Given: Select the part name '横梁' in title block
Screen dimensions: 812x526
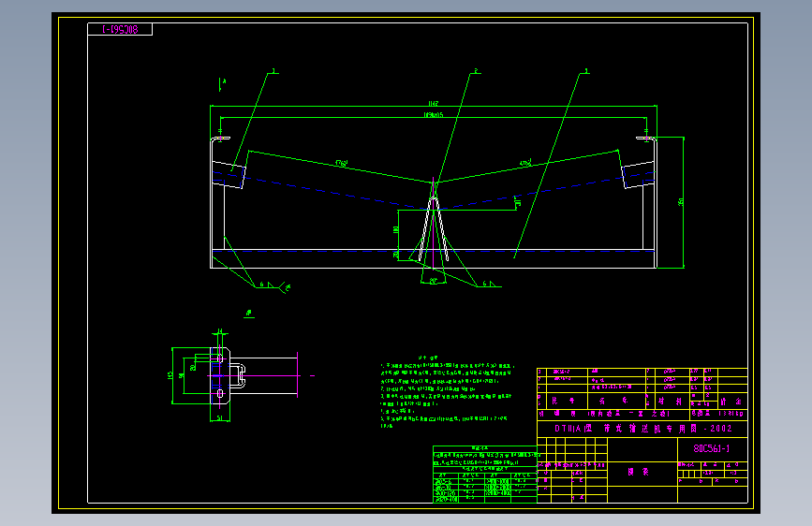Looking at the screenshot, I should [x=638, y=472].
